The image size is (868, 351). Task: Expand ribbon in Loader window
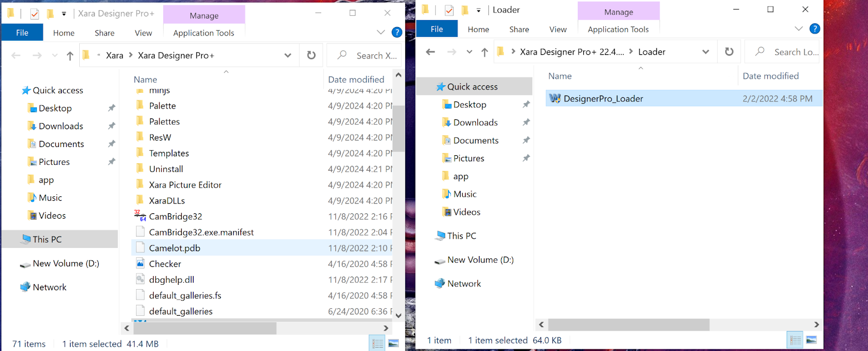click(x=799, y=29)
